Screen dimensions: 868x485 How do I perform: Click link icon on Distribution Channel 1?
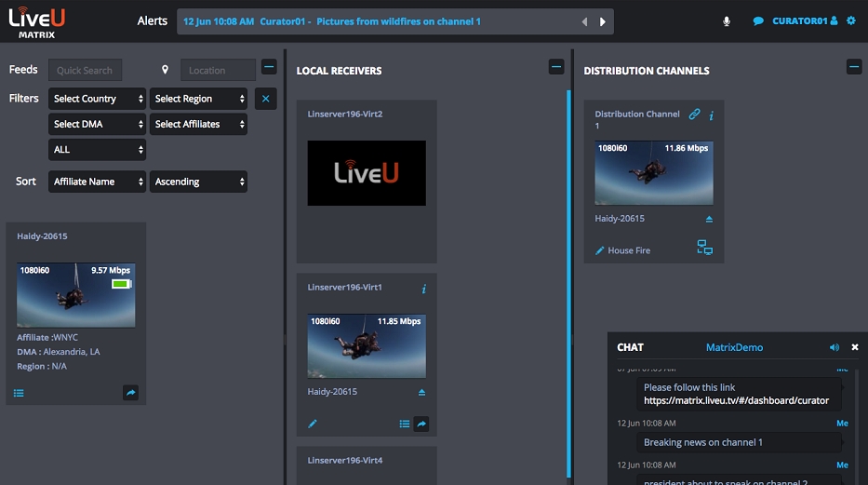click(694, 115)
